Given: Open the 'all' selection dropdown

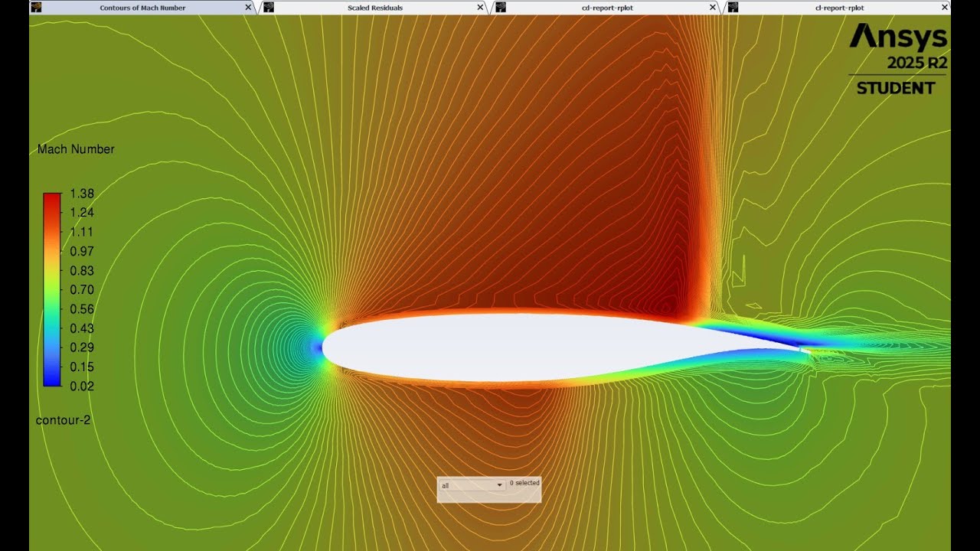Looking at the screenshot, I should (x=472, y=485).
